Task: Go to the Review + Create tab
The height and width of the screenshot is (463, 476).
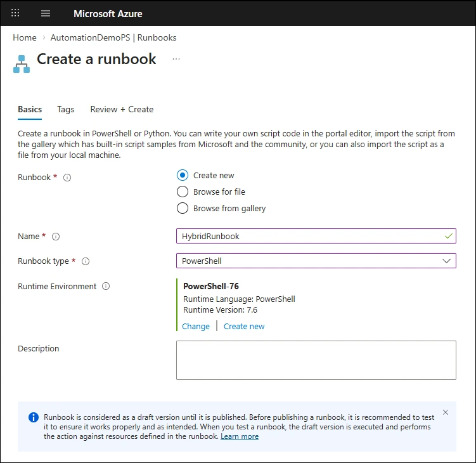Action: (122, 110)
